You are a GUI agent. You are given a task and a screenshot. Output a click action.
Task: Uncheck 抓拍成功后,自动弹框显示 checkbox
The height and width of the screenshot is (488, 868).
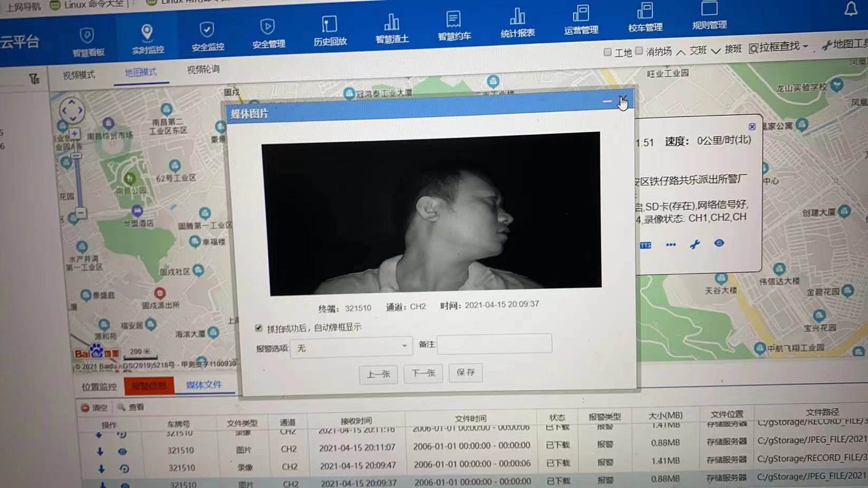258,328
